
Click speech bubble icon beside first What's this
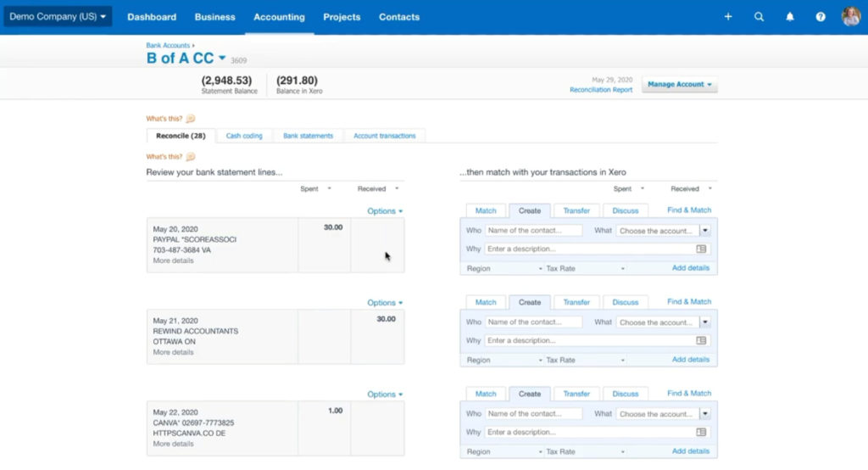click(x=191, y=119)
